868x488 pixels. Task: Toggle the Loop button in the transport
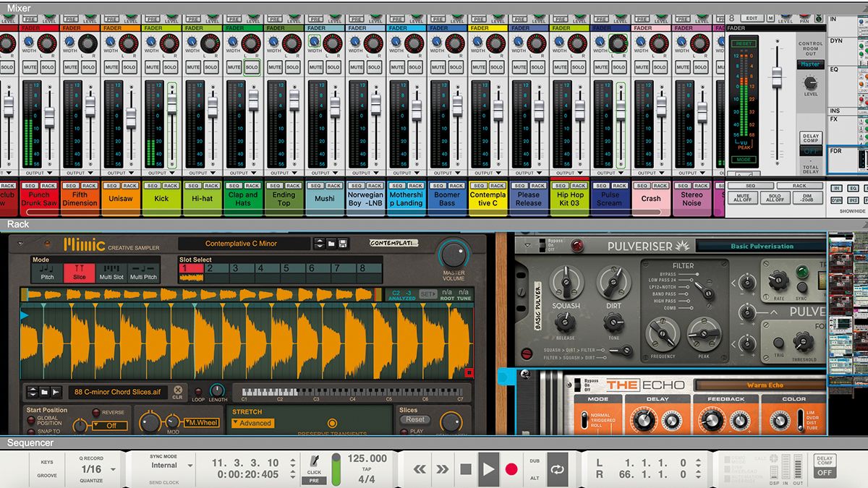(x=557, y=469)
